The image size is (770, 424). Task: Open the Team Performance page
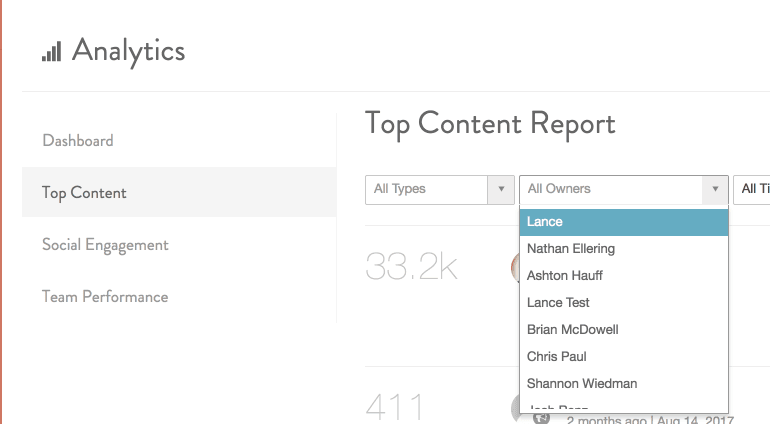[x=105, y=297]
